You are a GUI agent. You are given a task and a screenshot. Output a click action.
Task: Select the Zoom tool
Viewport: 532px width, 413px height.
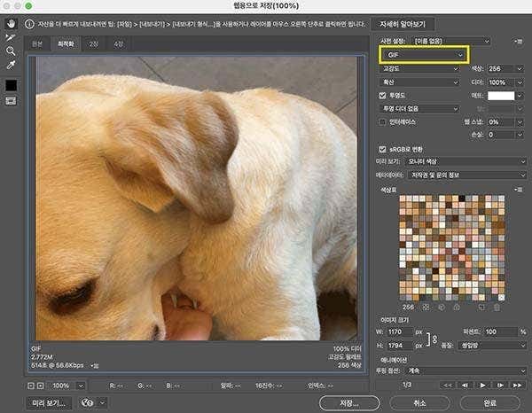[x=12, y=51]
